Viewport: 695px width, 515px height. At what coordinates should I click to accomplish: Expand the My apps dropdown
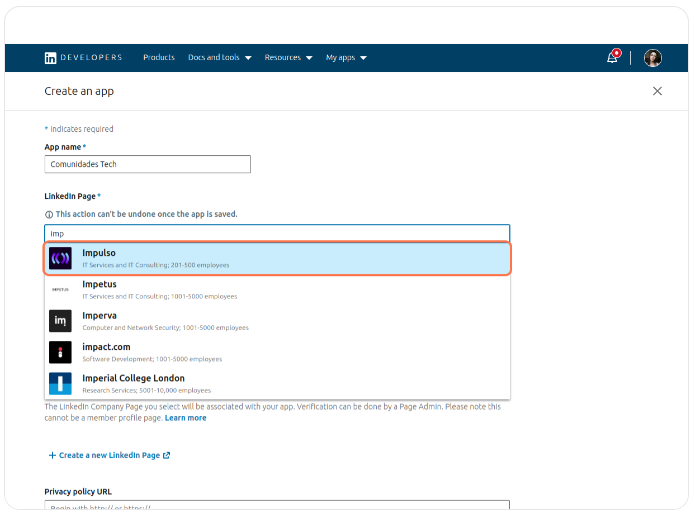[x=346, y=58]
